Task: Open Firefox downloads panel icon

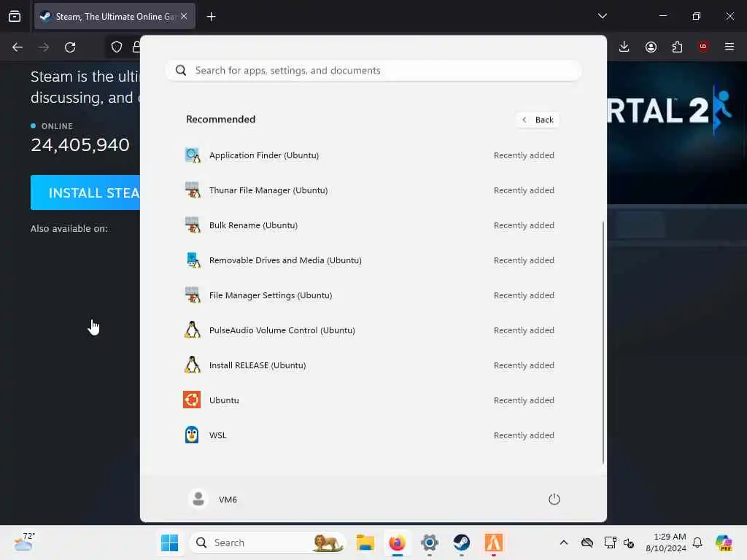Action: (624, 47)
